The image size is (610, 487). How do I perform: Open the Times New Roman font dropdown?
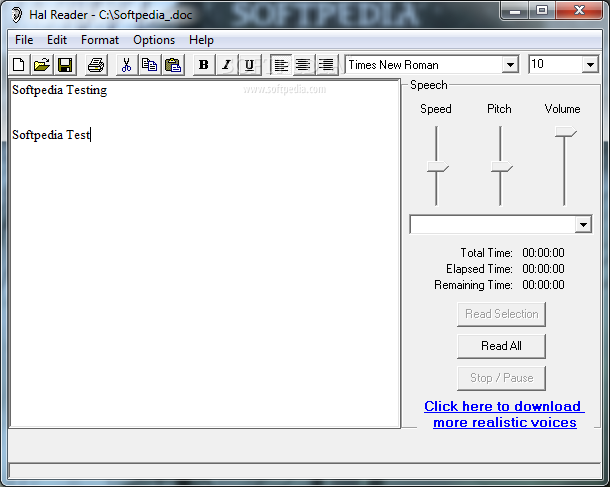[510, 65]
